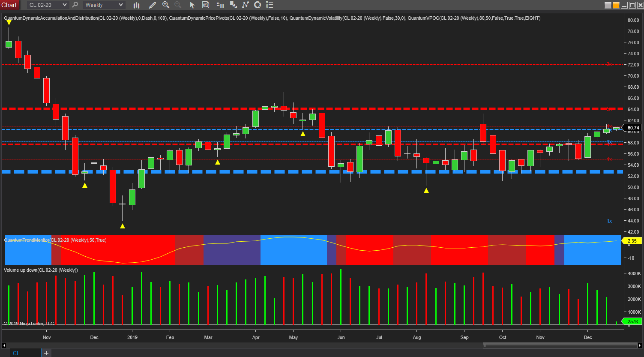This screenshot has height=357, width=644.
Task: Click the horizontal scrollbar left arrow
Action: pos(4,345)
